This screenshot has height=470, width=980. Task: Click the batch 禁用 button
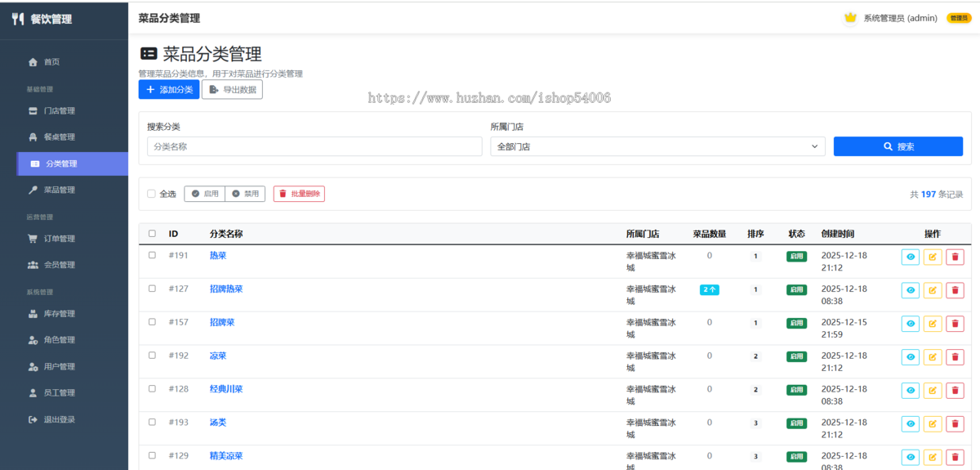click(x=245, y=194)
